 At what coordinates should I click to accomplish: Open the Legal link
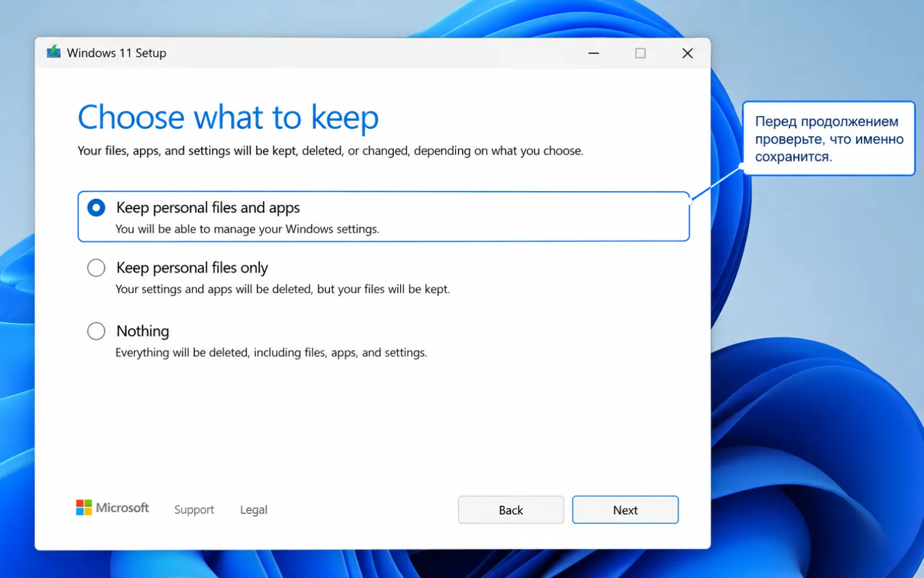(x=254, y=510)
